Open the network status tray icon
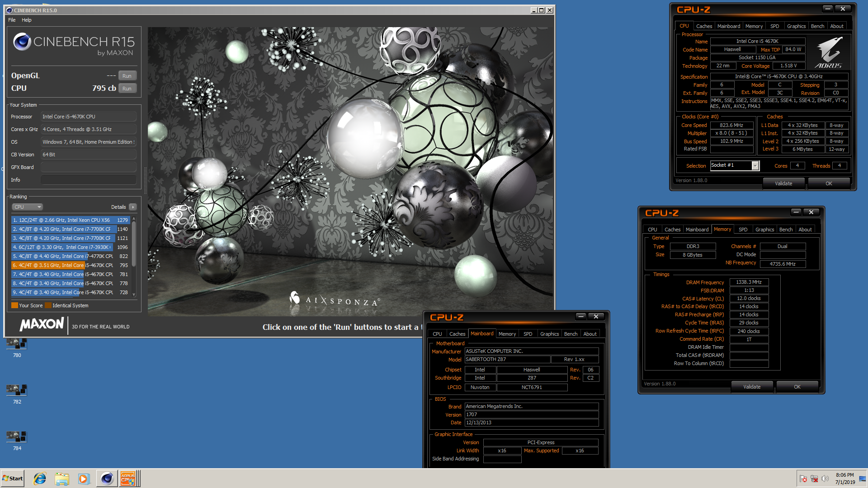Screen dimensions: 868x488 pos(814,479)
